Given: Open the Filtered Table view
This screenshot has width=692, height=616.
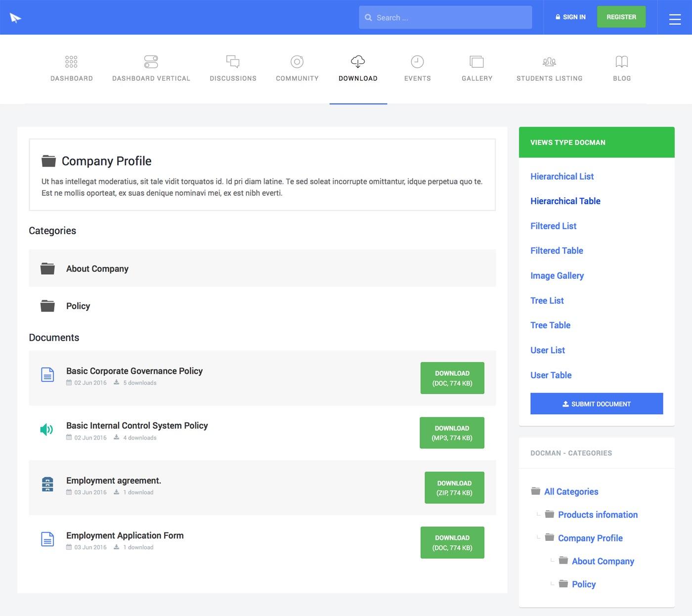Looking at the screenshot, I should pyautogui.click(x=557, y=251).
